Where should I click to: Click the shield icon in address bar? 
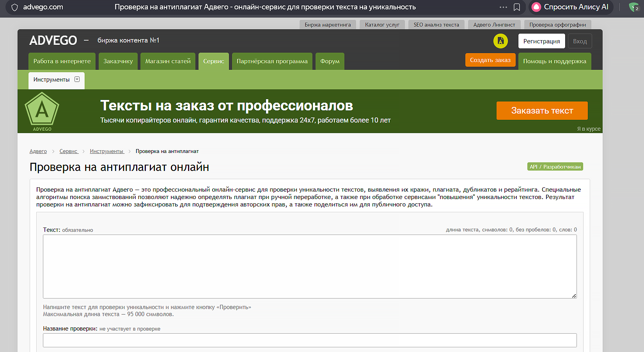tap(14, 7)
